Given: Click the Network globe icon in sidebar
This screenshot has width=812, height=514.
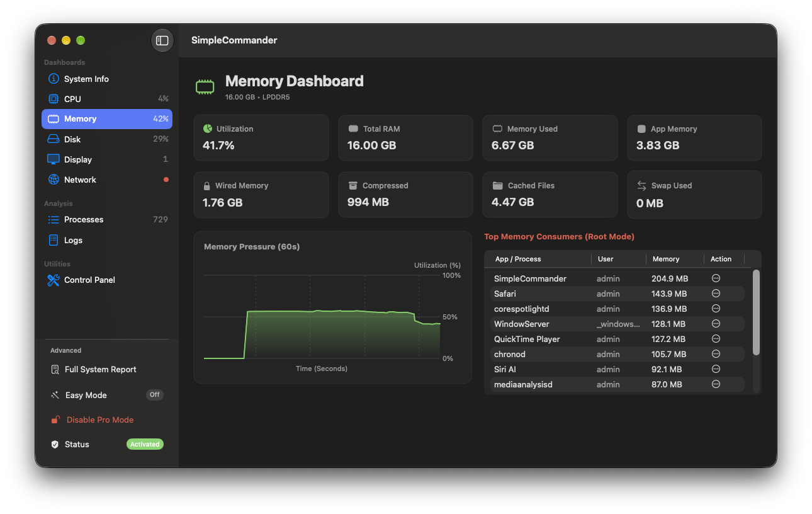Looking at the screenshot, I should 54,180.
